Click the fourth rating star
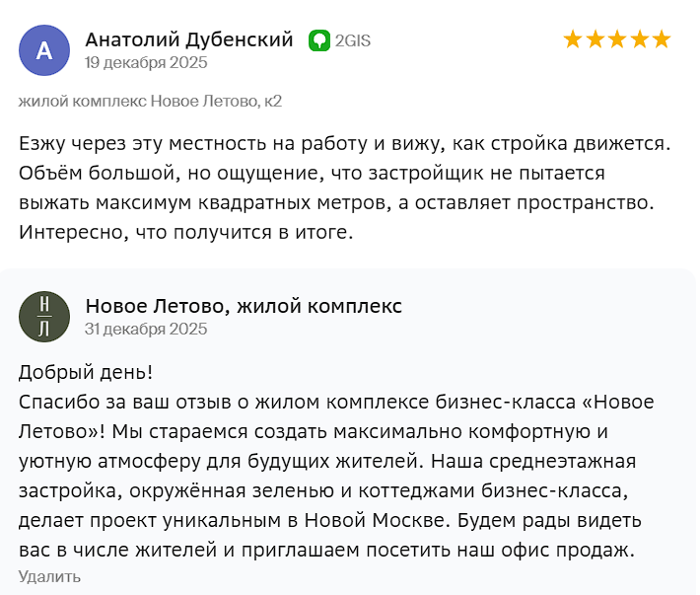This screenshot has height=595, width=700. (x=639, y=39)
